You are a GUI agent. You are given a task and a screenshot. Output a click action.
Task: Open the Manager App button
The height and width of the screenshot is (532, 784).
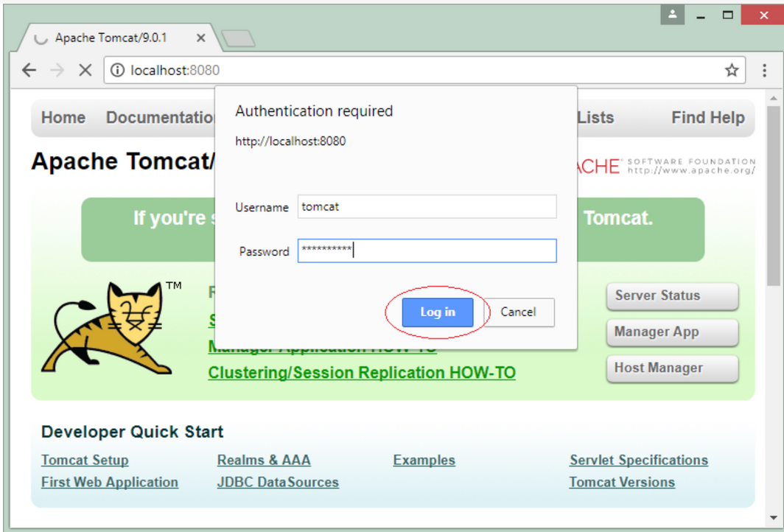(x=672, y=332)
